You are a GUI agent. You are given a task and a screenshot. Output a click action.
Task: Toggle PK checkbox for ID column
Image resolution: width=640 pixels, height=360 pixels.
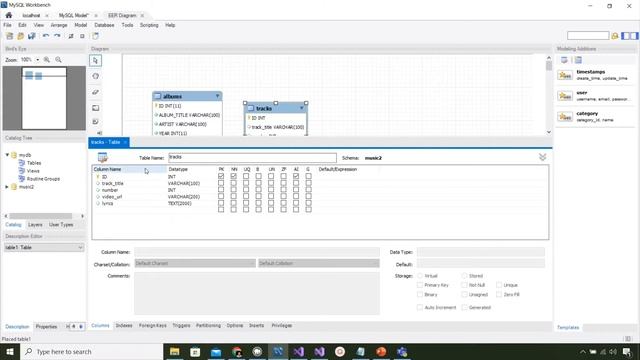tap(221, 176)
